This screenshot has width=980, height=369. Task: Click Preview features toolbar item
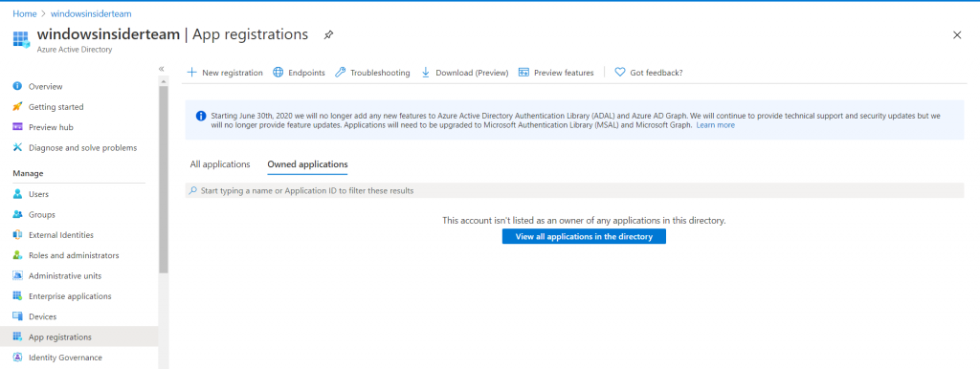pos(556,73)
